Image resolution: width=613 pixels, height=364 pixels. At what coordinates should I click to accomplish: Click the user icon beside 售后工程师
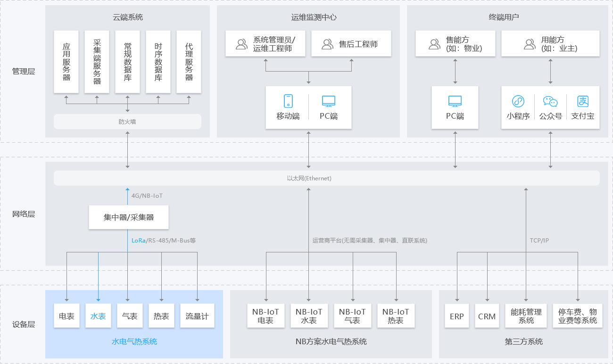(327, 44)
